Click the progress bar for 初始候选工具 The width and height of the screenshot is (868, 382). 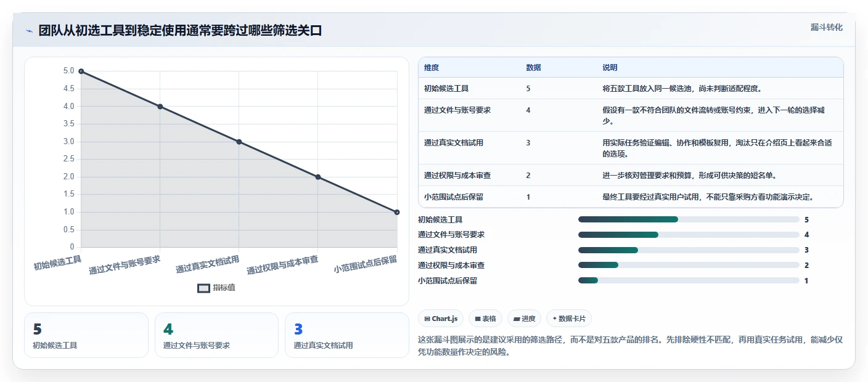pos(689,219)
